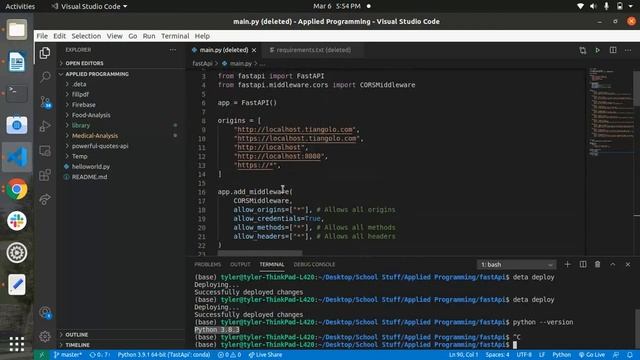Open the Explorer view in activity bar

[45, 53]
